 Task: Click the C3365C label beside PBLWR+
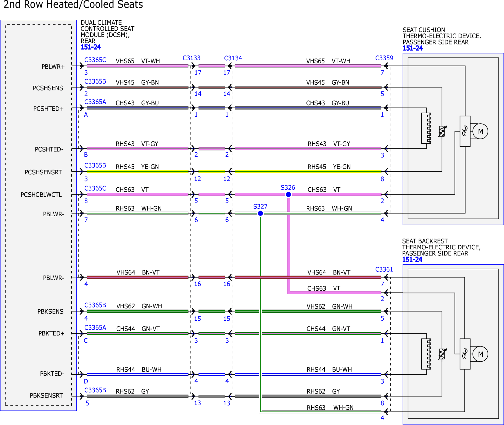95,60
